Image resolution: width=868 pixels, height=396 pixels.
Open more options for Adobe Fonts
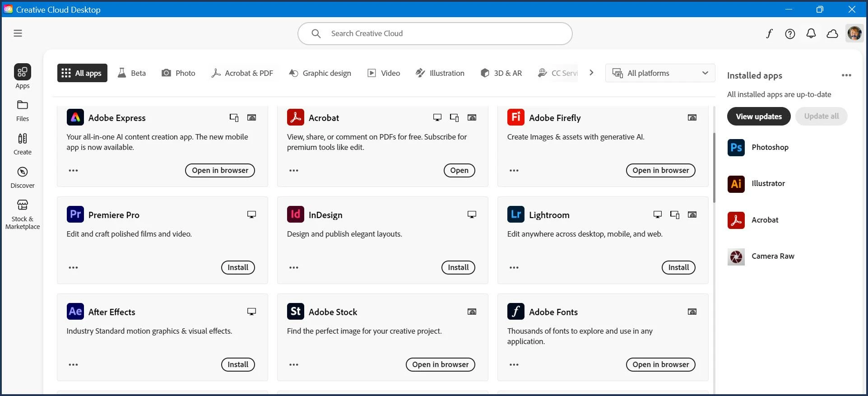[x=514, y=365]
